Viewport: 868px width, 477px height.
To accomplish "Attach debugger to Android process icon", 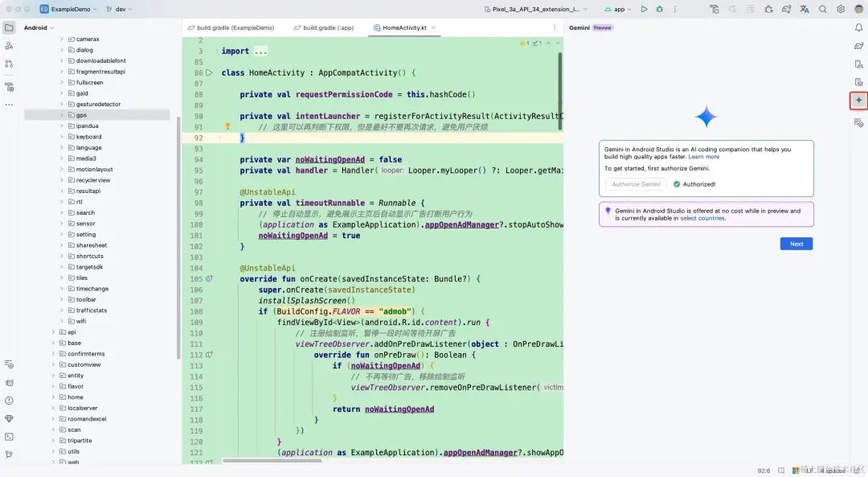I will point(768,9).
